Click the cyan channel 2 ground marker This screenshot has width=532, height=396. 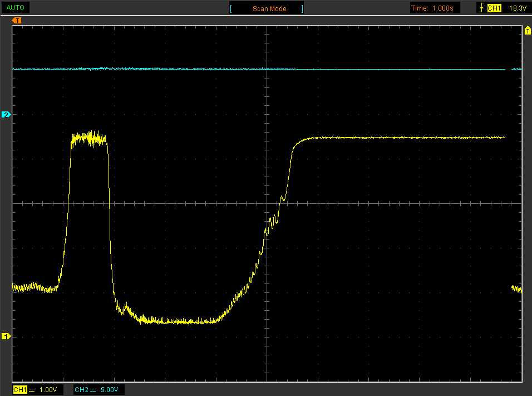point(6,114)
